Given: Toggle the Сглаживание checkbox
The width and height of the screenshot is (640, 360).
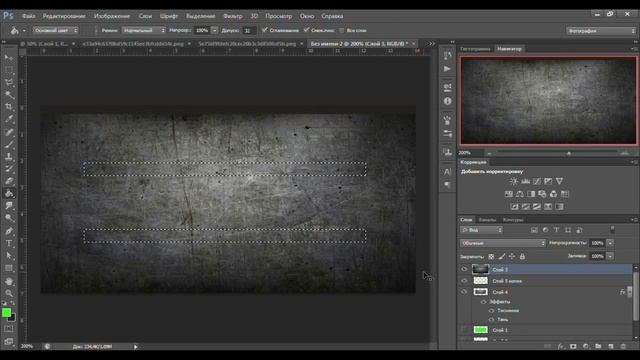Looking at the screenshot, I should pyautogui.click(x=264, y=30).
